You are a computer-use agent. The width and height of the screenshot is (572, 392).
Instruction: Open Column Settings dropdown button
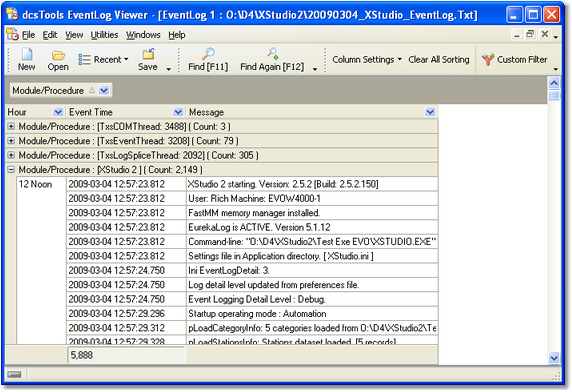(367, 59)
